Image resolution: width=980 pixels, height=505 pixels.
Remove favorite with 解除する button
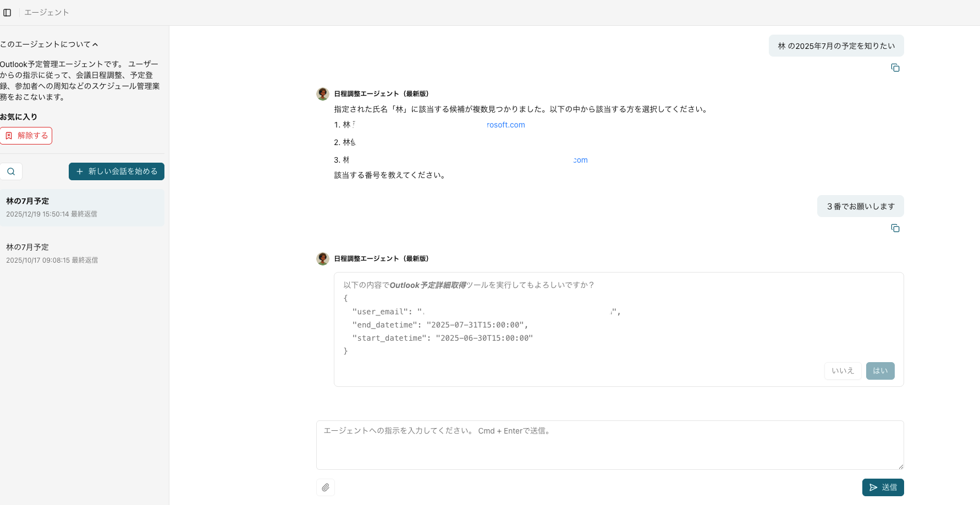pyautogui.click(x=26, y=136)
